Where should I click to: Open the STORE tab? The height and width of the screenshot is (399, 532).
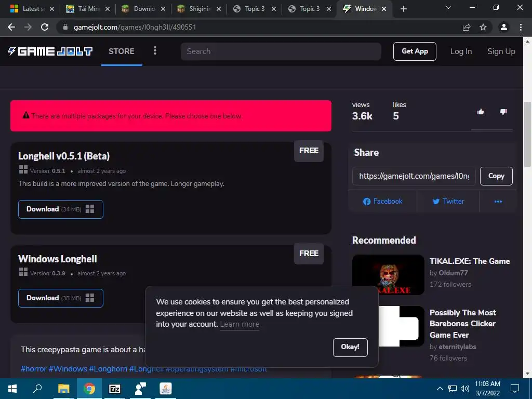[122, 51]
